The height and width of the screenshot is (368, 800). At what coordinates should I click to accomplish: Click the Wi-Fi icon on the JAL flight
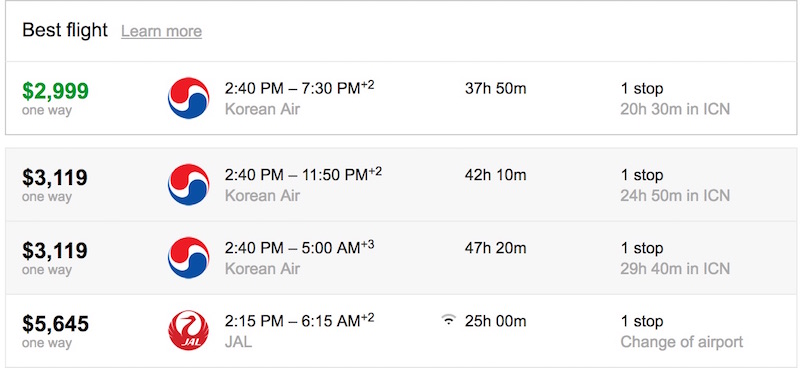pos(448,321)
